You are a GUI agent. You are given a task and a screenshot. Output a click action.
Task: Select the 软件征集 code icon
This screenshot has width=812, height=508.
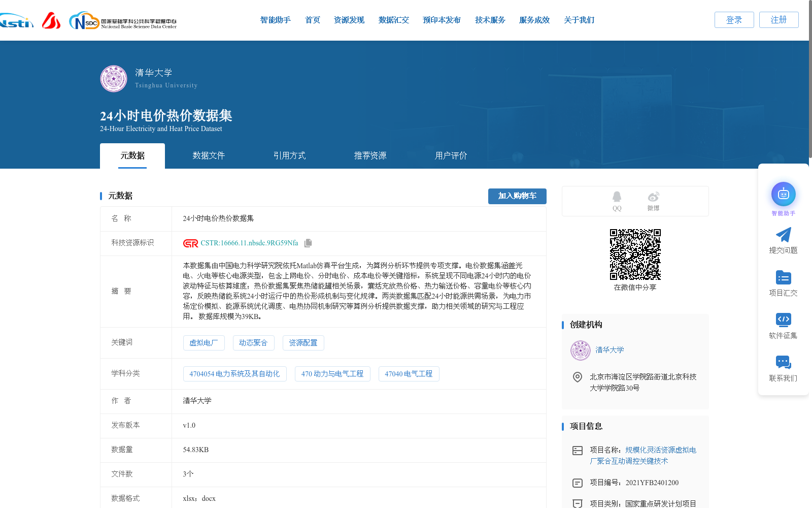[783, 320]
